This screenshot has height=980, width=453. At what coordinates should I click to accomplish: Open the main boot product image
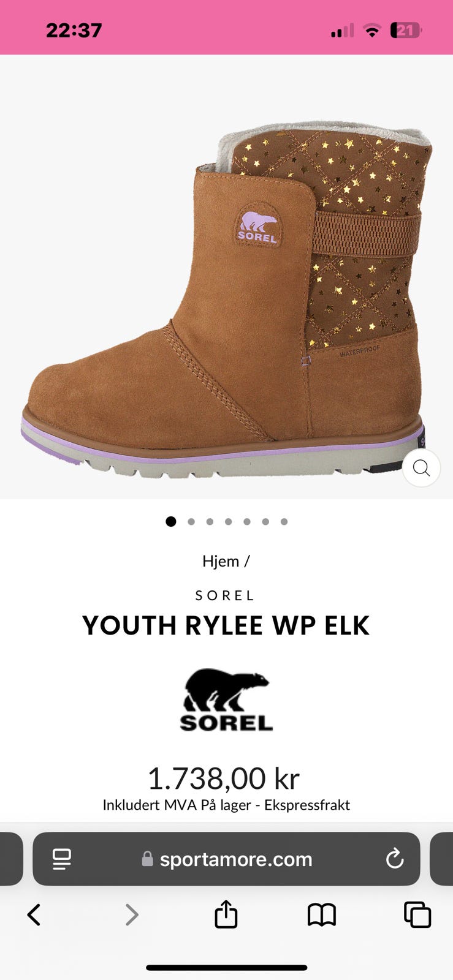226,300
